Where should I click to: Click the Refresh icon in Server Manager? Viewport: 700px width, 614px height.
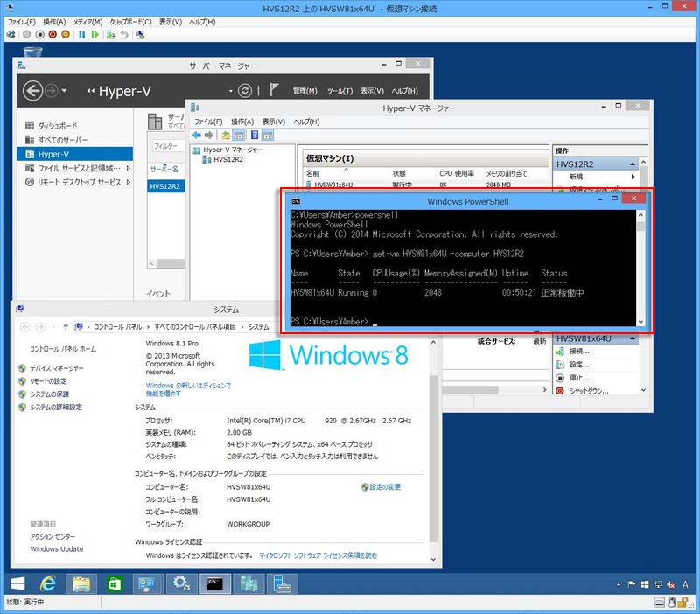point(245,91)
